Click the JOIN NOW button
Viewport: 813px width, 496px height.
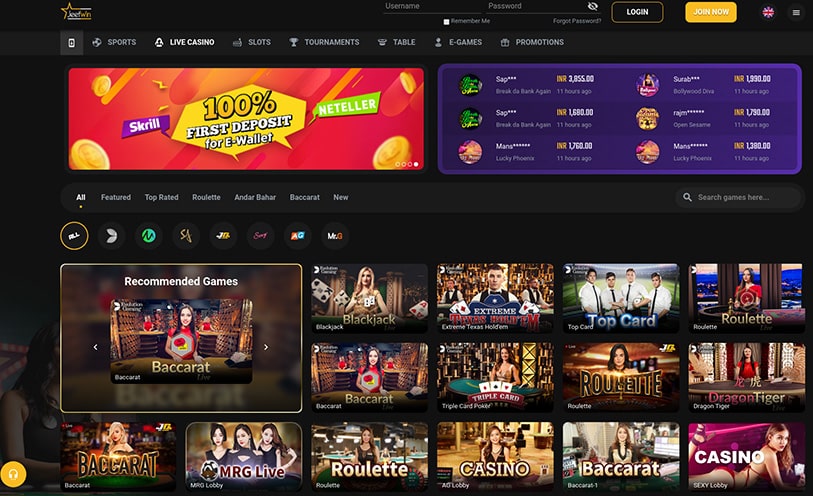click(x=711, y=12)
